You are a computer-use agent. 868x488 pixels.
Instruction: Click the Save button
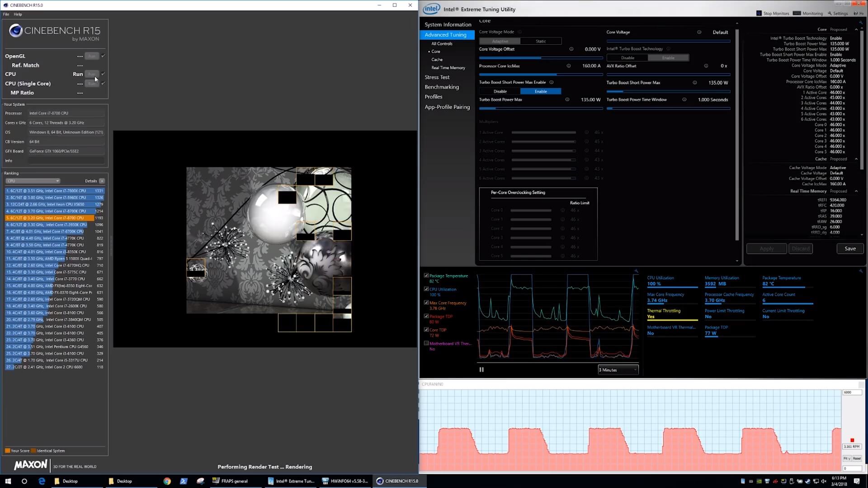pyautogui.click(x=850, y=249)
